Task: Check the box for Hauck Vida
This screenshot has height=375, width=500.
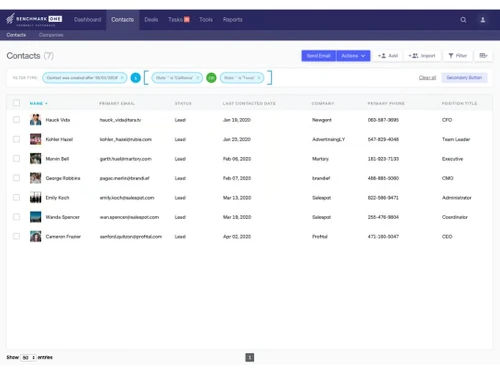Action: [16, 120]
